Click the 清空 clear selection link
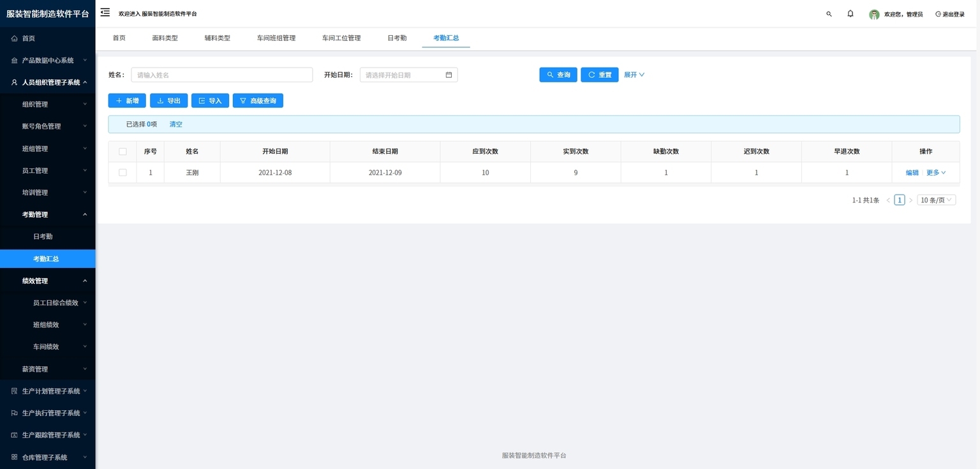Image resolution: width=980 pixels, height=469 pixels. tap(176, 124)
